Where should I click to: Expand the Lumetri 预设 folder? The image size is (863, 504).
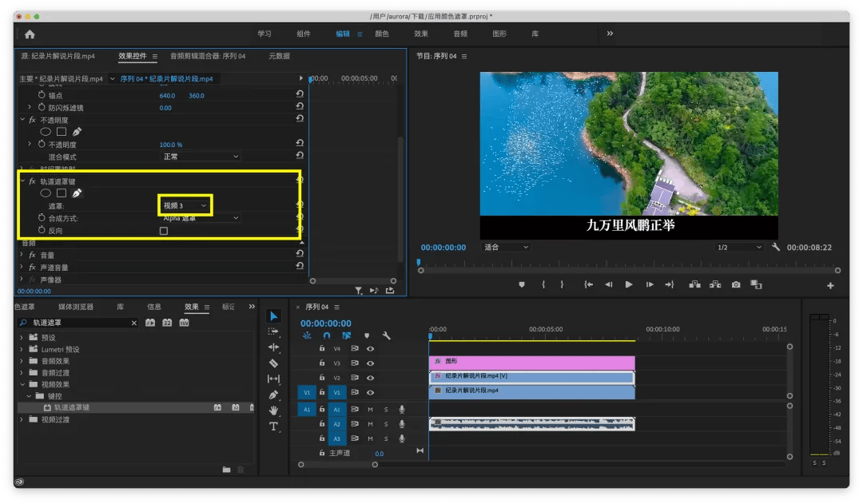coord(22,349)
